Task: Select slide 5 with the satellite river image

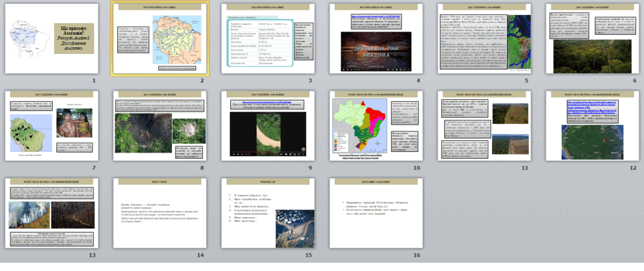Action: click(x=484, y=38)
